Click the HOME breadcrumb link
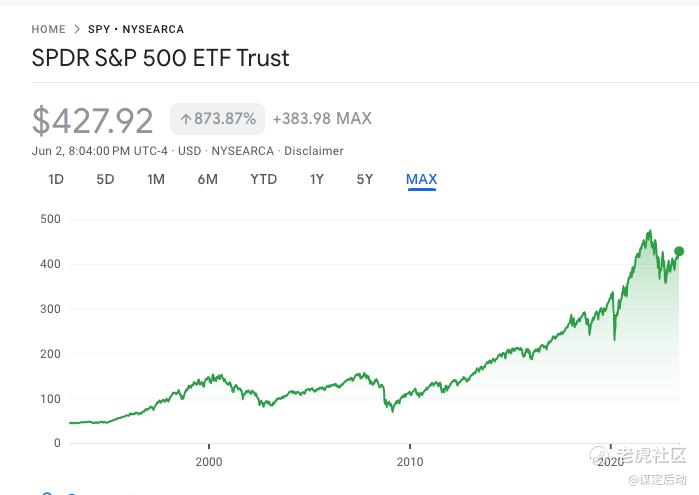Image resolution: width=699 pixels, height=495 pixels. [x=48, y=29]
